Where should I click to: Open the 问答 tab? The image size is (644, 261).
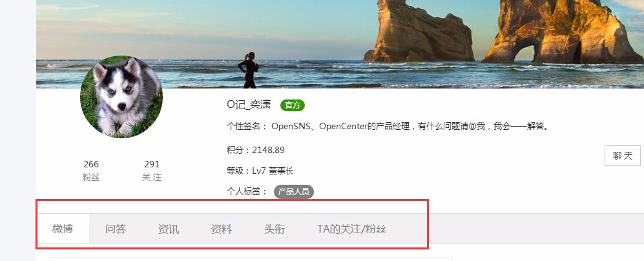pyautogui.click(x=116, y=229)
